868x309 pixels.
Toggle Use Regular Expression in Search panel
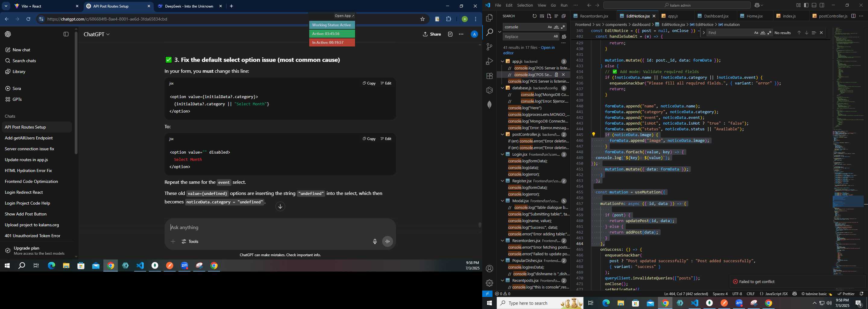pyautogui.click(x=563, y=27)
